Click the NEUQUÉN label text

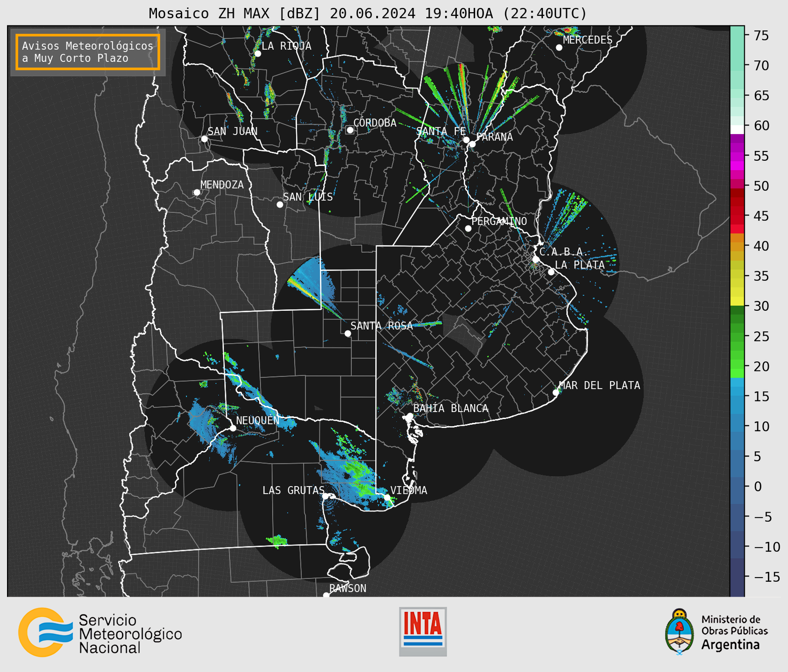click(258, 420)
